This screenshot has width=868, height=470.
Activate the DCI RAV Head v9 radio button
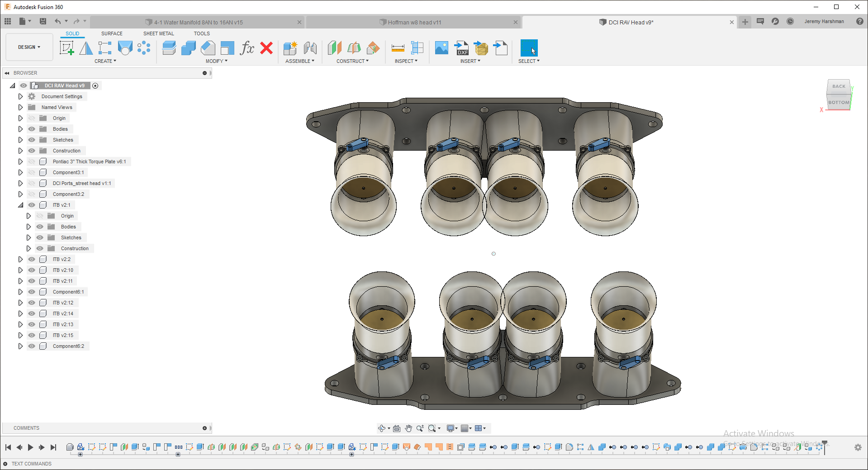95,85
